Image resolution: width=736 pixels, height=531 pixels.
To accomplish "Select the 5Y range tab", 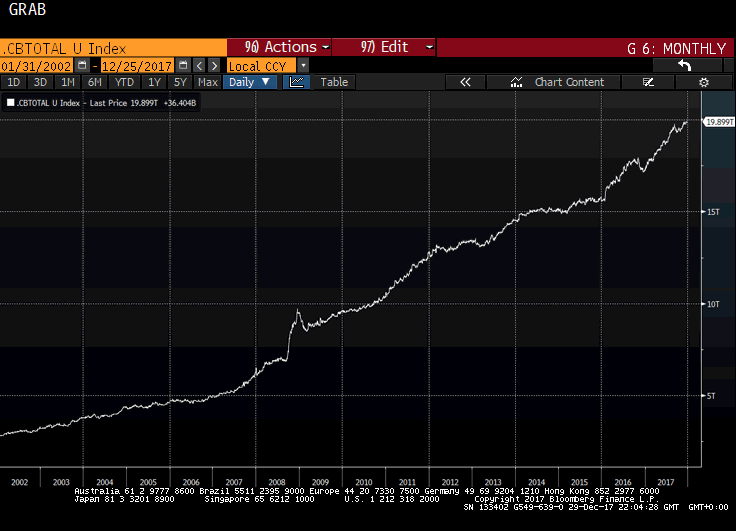I will 180,82.
